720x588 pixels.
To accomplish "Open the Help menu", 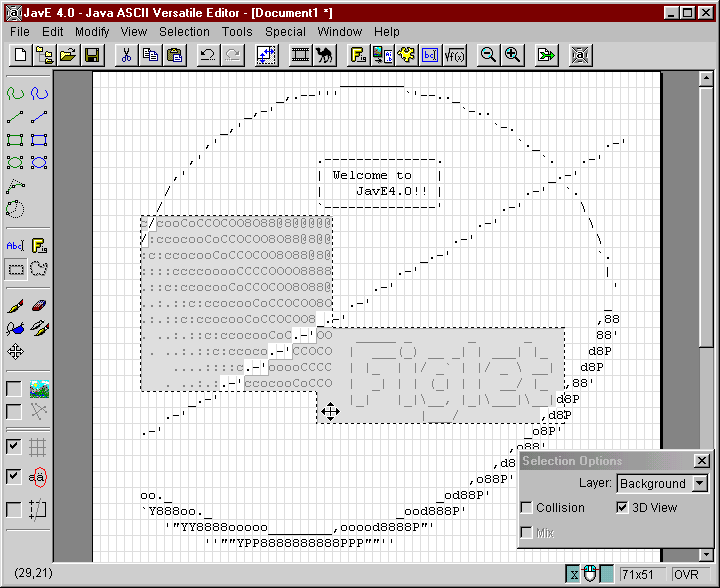I will click(x=387, y=32).
